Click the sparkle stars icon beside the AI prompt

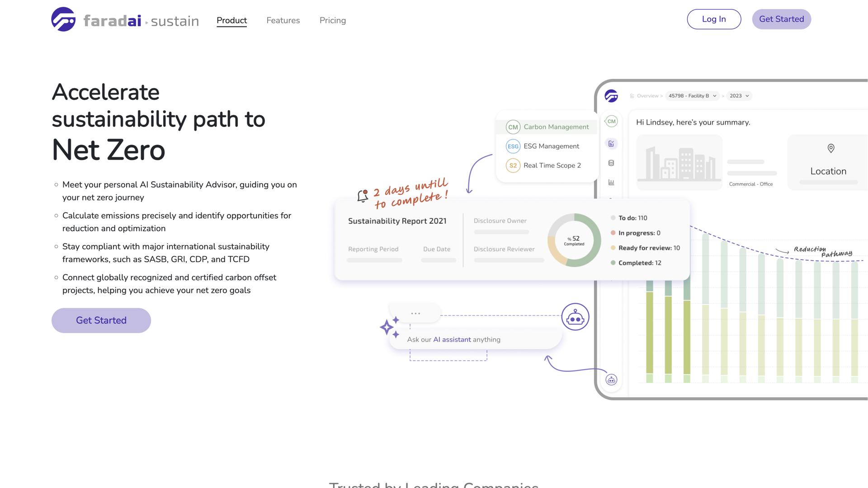coord(389,327)
